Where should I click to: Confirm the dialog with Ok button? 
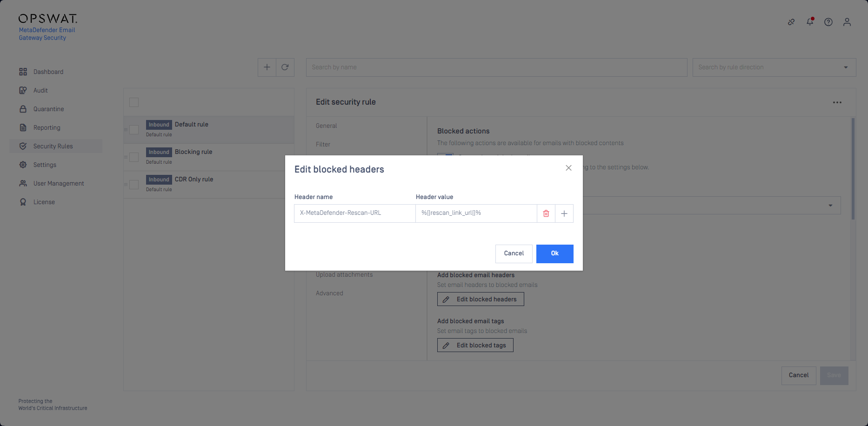555,254
